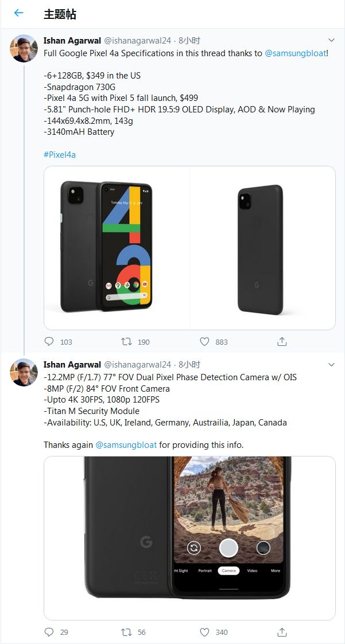Screen dimensions: 345x644
Task: Reply to the second tweet with 29 replies
Action: (x=49, y=632)
